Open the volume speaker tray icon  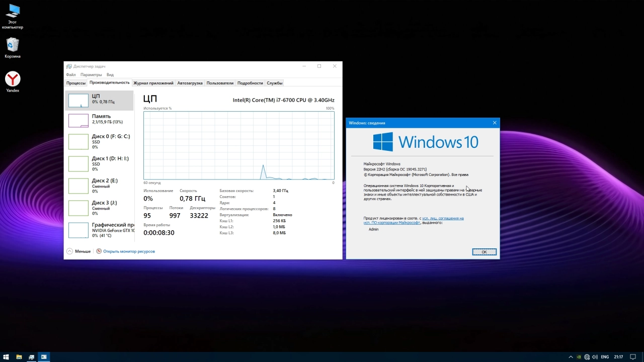pyautogui.click(x=595, y=357)
